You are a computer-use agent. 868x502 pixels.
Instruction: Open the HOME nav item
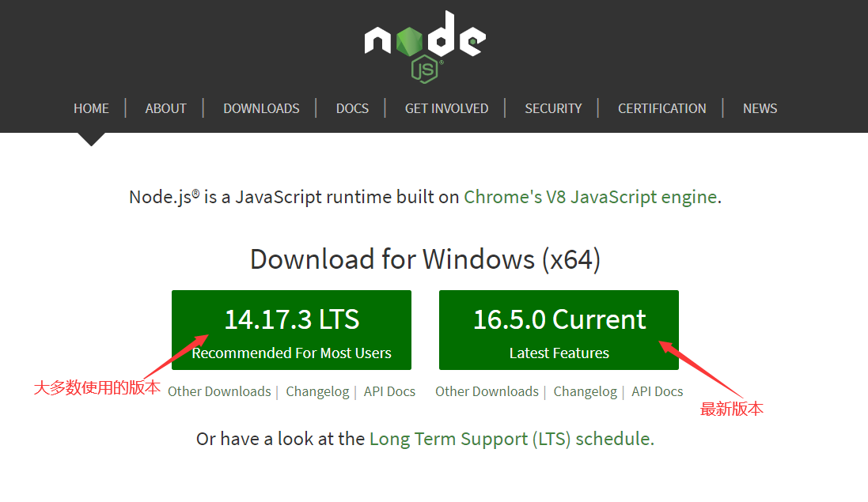pos(91,108)
